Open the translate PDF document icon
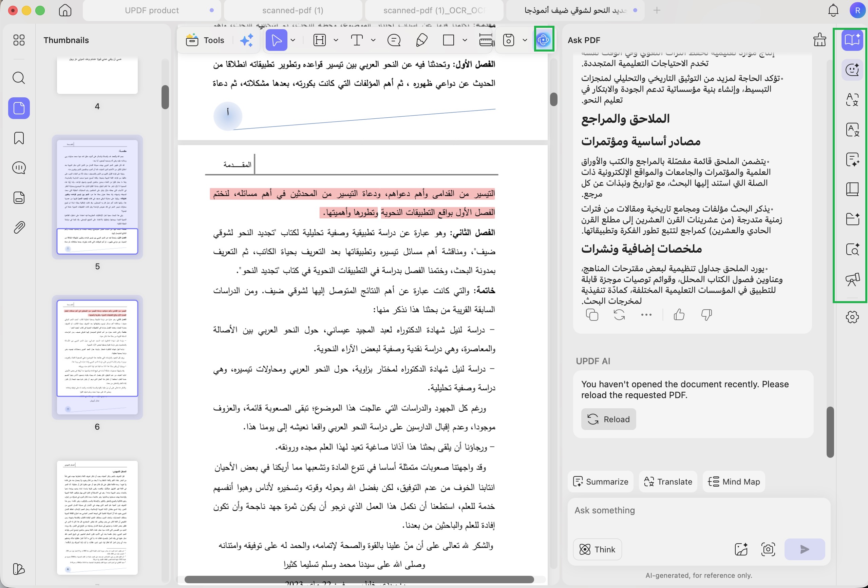This screenshot has width=868, height=588. pyautogui.click(x=852, y=130)
